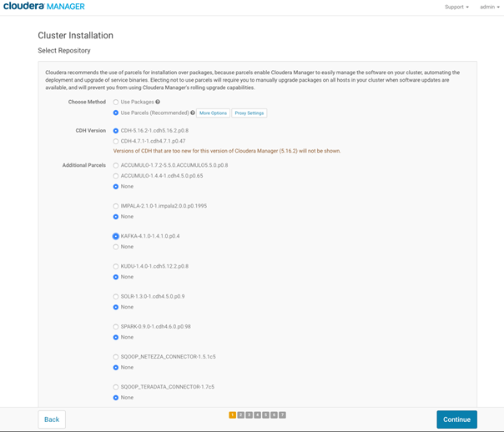Click help icon next to Use Packages
Image resolution: width=504 pixels, height=432 pixels.
tap(158, 102)
